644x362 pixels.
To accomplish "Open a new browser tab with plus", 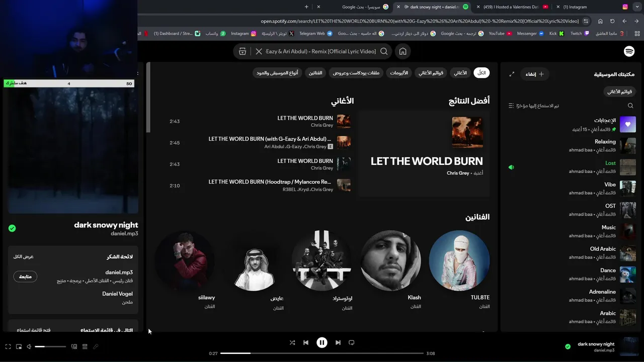I will pos(306,7).
